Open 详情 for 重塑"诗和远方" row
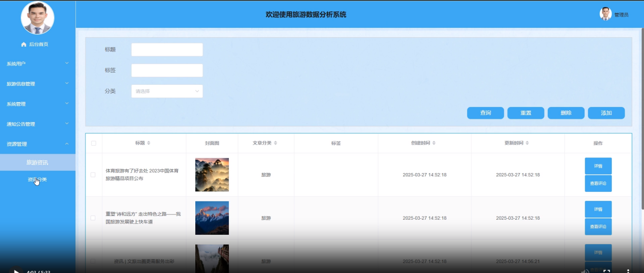This screenshot has height=273, width=644. tap(598, 209)
